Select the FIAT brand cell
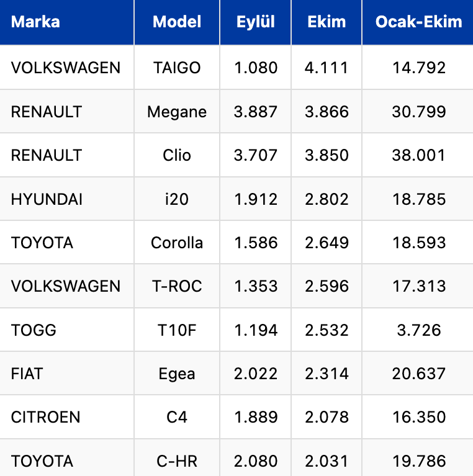This screenshot has width=473, height=476. (x=27, y=374)
